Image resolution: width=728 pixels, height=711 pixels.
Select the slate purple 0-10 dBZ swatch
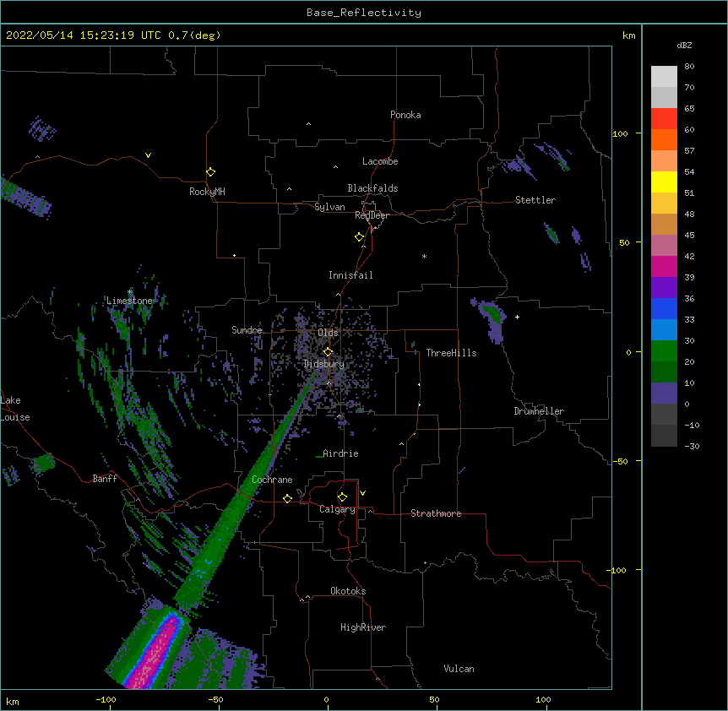point(664,393)
